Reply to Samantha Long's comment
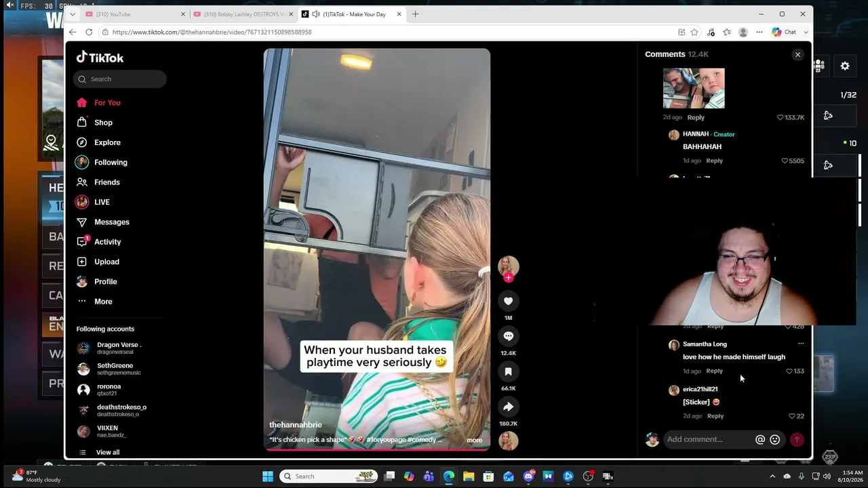868x488 pixels. 714,371
